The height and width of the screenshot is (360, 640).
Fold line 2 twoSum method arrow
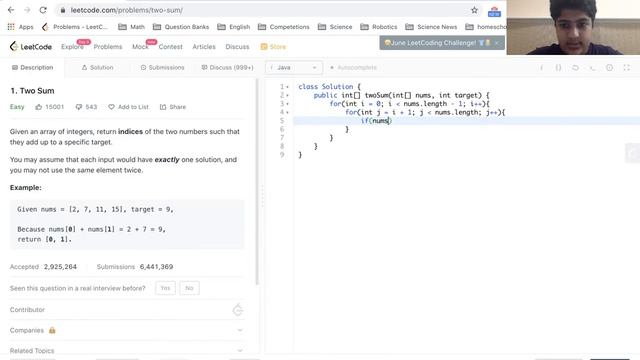(x=287, y=96)
